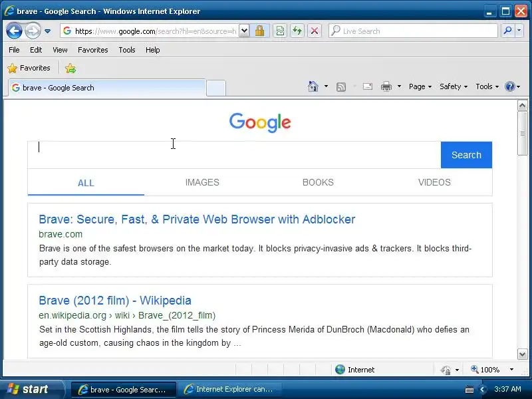Viewport: 532px width, 399px height.
Task: Click the Live Search magnifier button
Action: [x=507, y=31]
